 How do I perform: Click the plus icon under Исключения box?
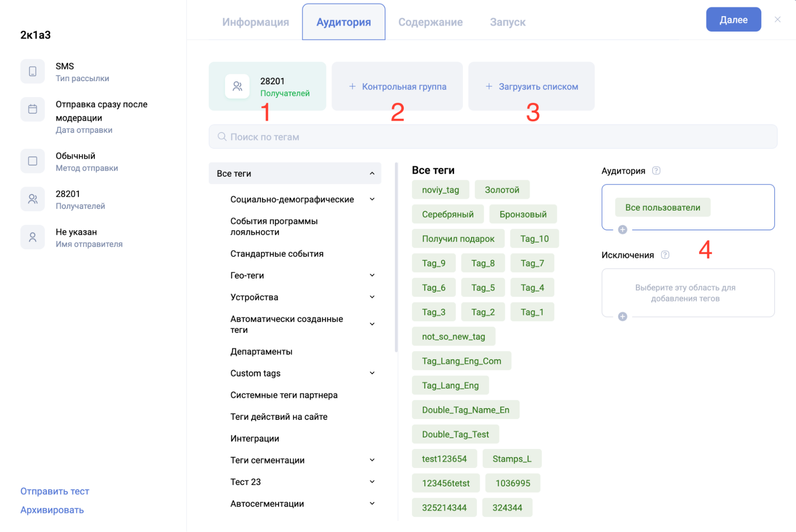pyautogui.click(x=622, y=316)
